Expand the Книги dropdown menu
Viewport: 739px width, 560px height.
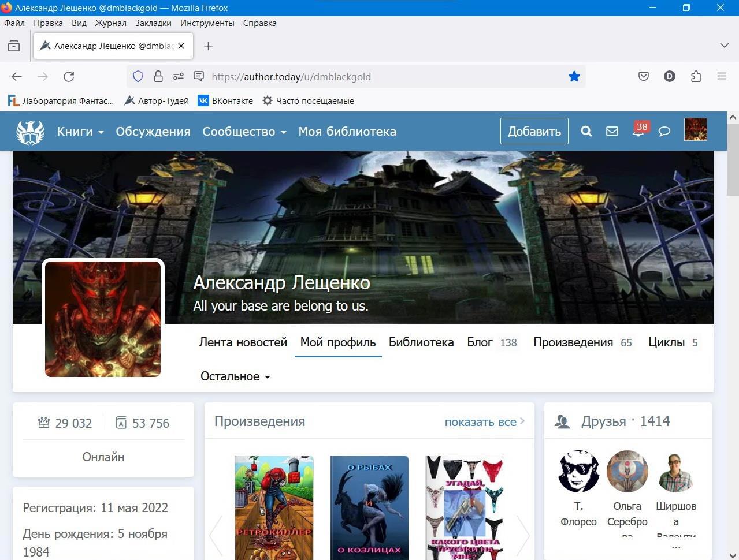[x=80, y=132]
